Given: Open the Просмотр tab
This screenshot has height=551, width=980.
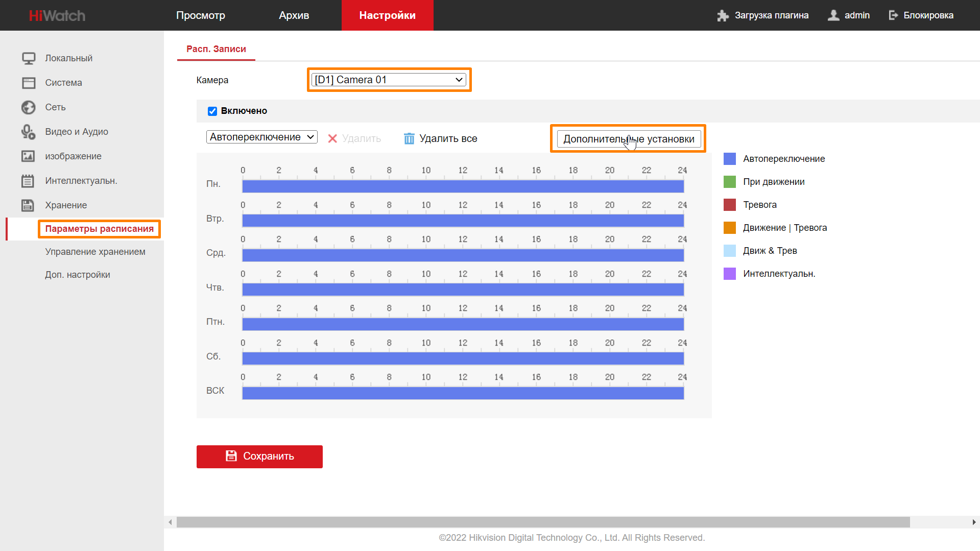Looking at the screenshot, I should (201, 15).
